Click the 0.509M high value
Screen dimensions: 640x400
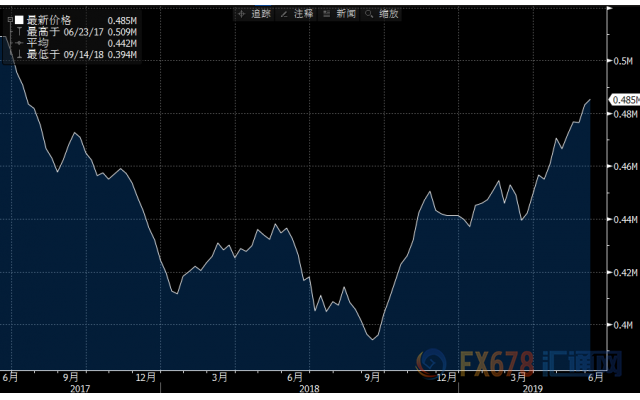pos(122,32)
